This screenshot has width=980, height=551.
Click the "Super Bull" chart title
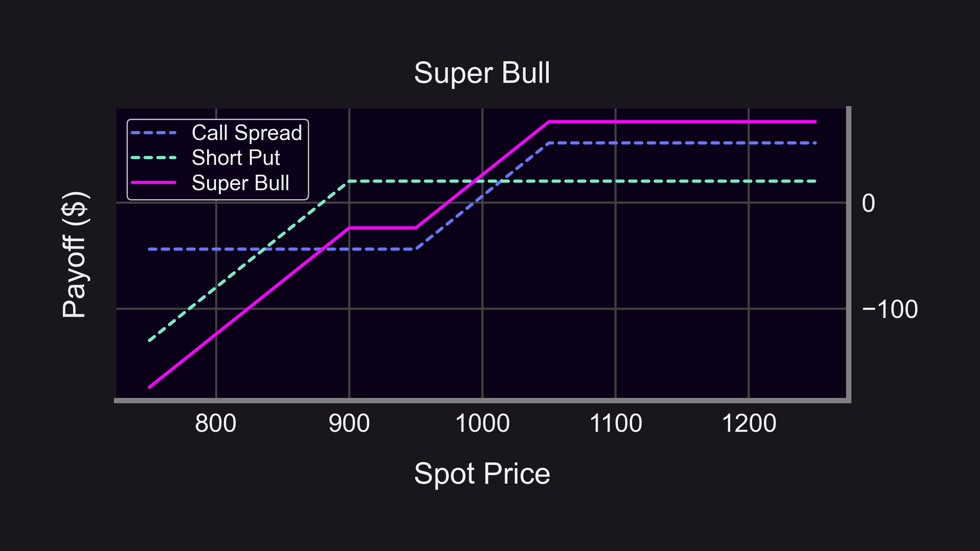click(x=482, y=73)
